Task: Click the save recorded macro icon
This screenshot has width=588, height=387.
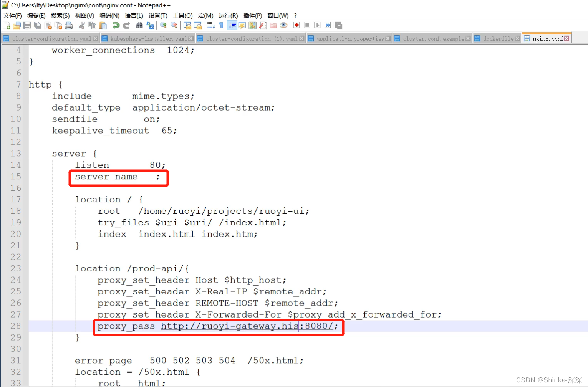Action: 338,25
